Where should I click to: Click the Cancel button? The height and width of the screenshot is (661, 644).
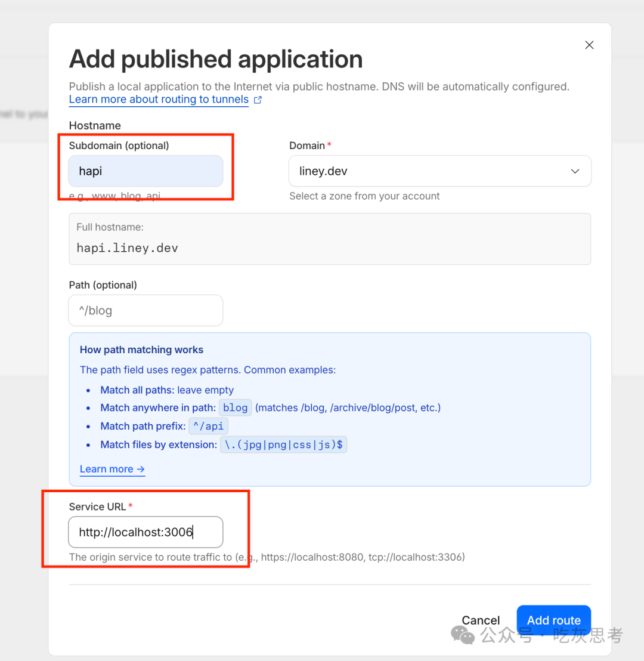(481, 620)
